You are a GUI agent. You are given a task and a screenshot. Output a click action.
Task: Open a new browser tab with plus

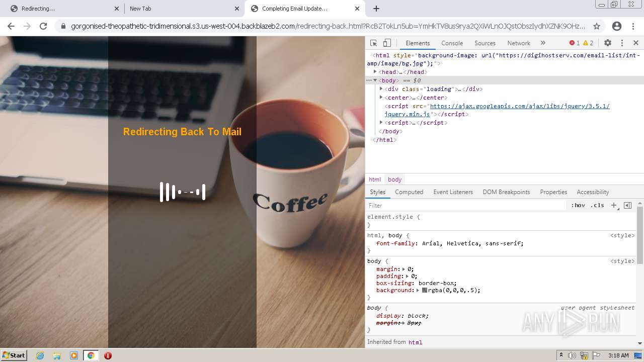pos(376,9)
